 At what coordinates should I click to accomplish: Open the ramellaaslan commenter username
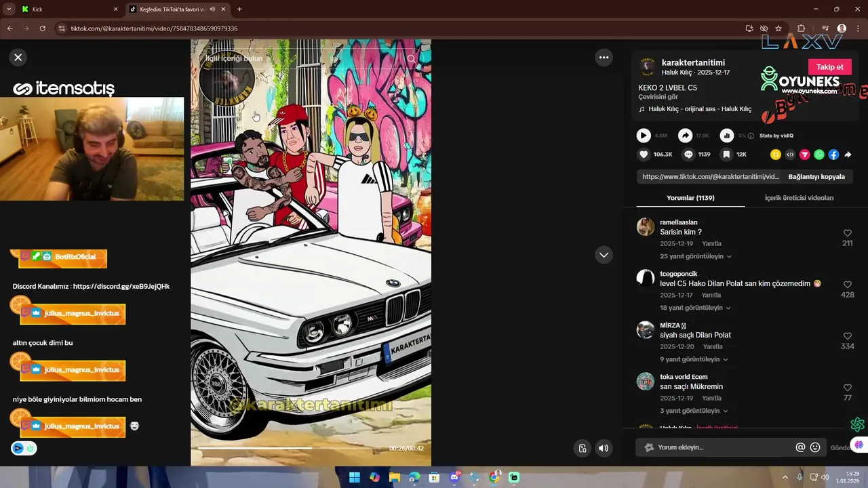click(678, 222)
